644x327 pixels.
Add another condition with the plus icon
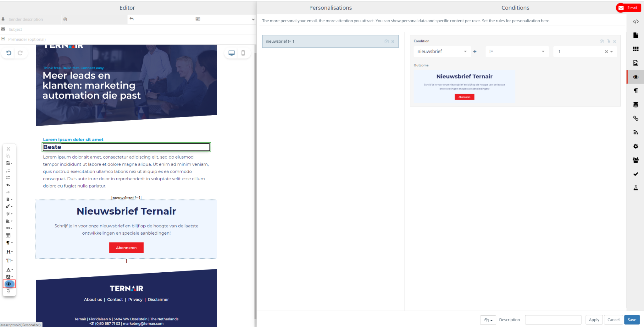click(x=475, y=52)
